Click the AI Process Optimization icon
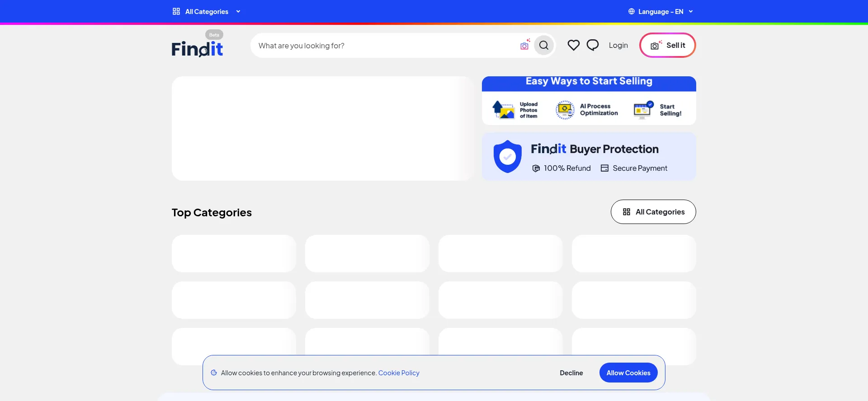 coord(565,110)
